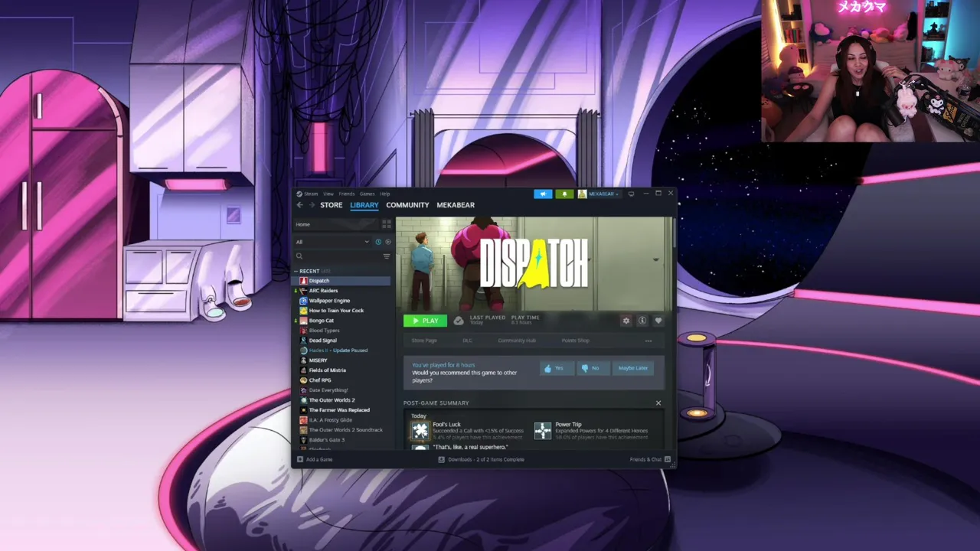Click the MISERY game icon
The width and height of the screenshot is (980, 551).
coord(303,360)
